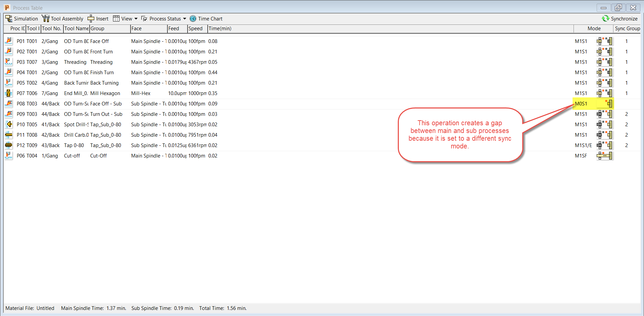The width and height of the screenshot is (644, 316).
Task: Expand the Process Status dropdown
Action: point(163,18)
